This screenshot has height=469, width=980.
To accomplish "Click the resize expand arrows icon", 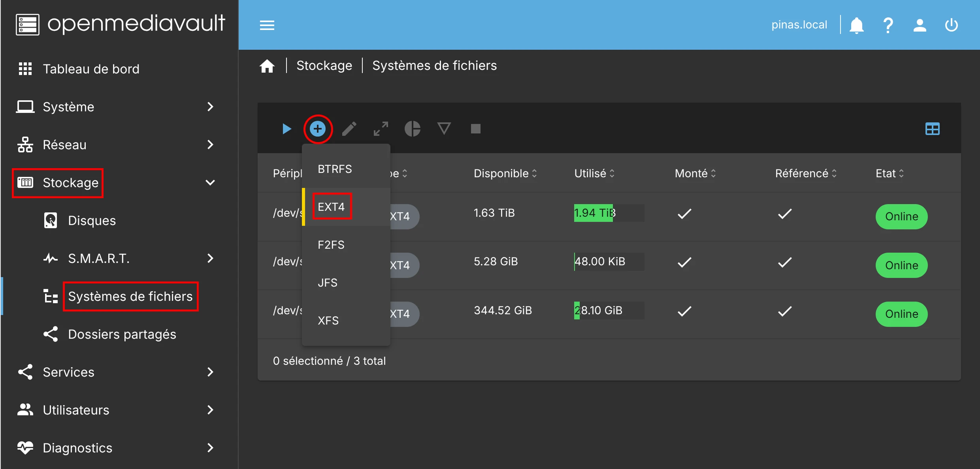I will [x=381, y=129].
